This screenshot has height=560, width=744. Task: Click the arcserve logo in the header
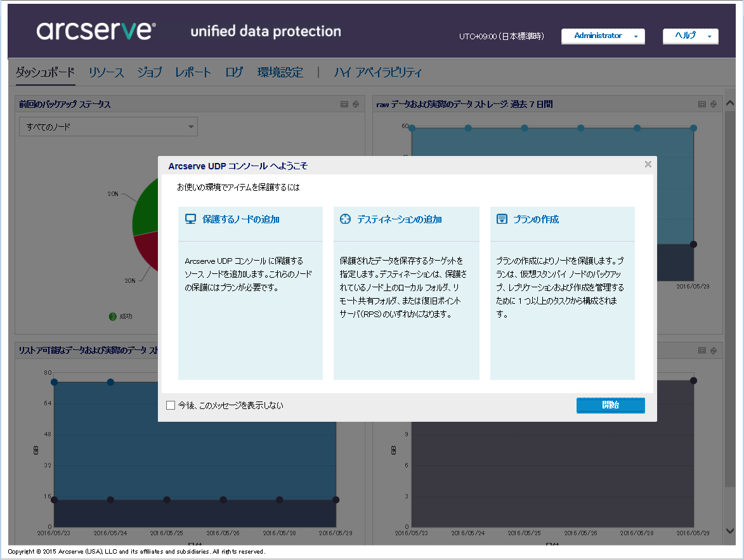[x=96, y=31]
